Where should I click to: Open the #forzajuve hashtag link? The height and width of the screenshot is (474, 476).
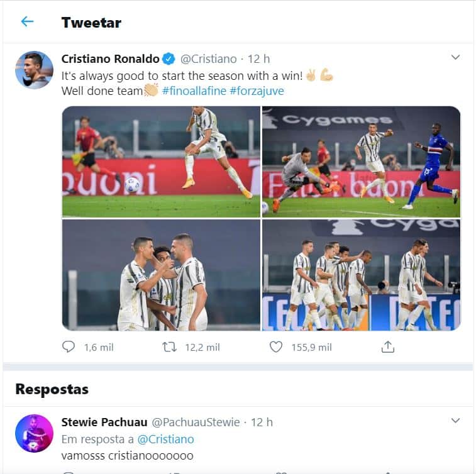click(257, 91)
